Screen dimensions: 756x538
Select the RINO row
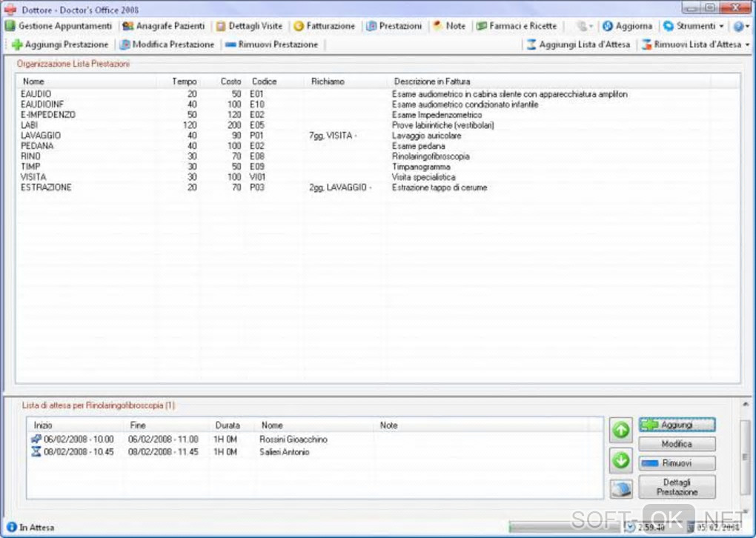[378, 156]
